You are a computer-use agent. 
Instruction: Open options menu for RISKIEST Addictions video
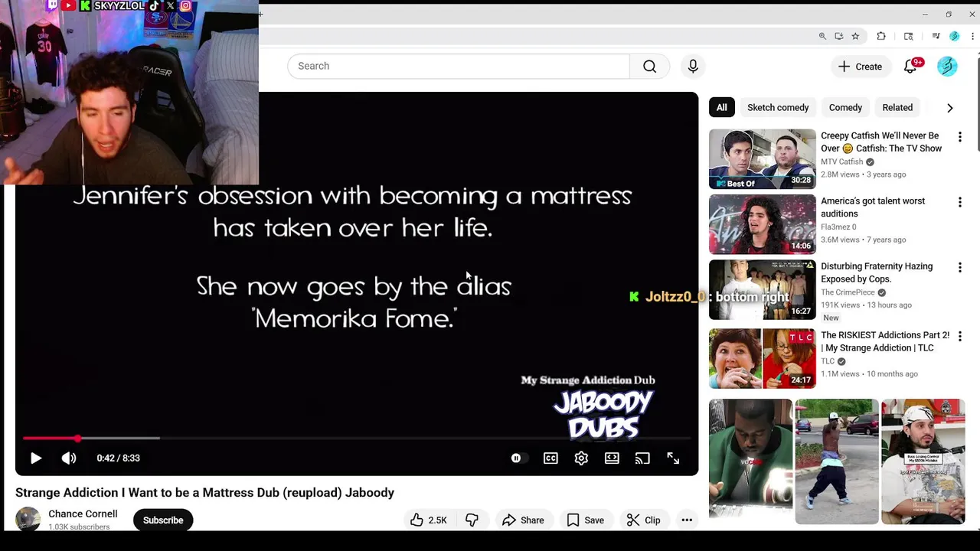959,336
